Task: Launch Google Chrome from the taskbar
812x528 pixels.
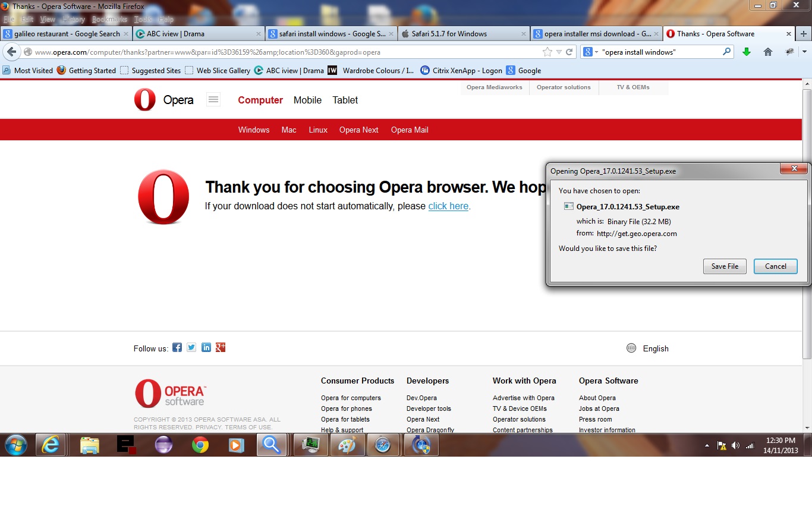Action: (x=200, y=445)
